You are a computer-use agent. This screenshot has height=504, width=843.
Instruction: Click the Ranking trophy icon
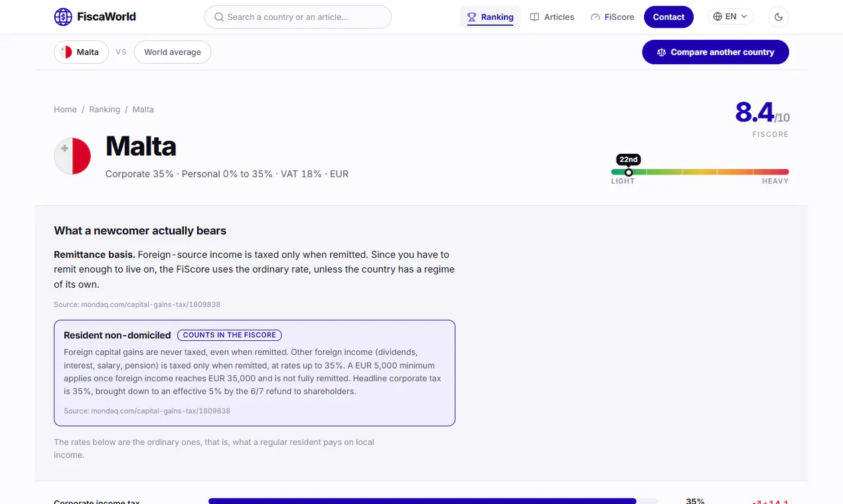coord(472,17)
